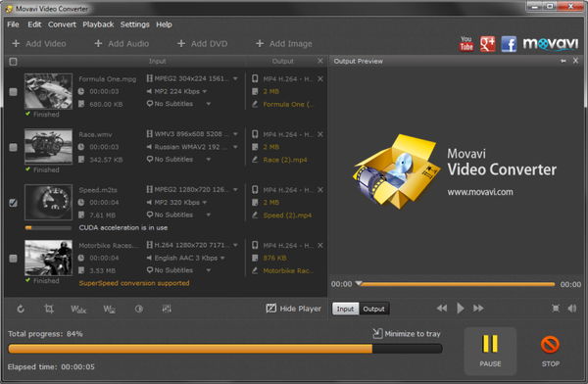Click Hide Player toggle

(x=293, y=309)
